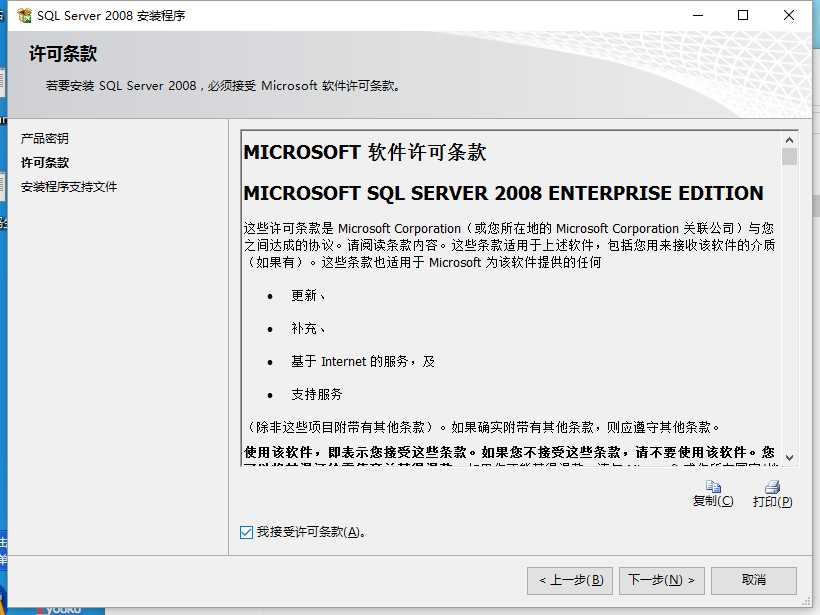Continue with the 下一步(N) button
The image size is (820, 615).
coord(662,580)
